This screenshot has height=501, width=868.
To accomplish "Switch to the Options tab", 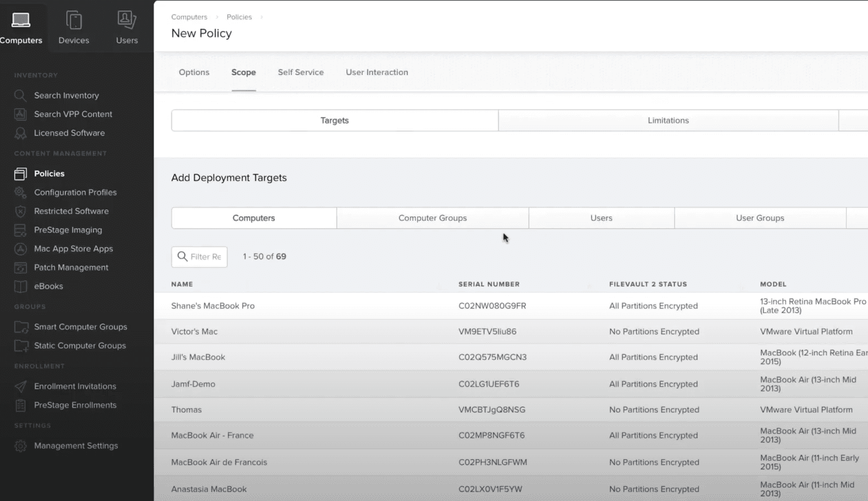I will pos(194,72).
